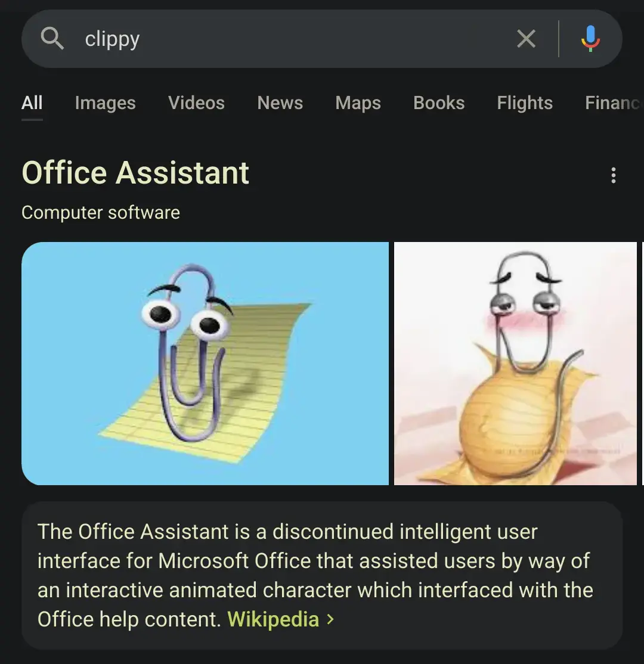Switch to the Maps tab
The height and width of the screenshot is (664, 644).
358,103
